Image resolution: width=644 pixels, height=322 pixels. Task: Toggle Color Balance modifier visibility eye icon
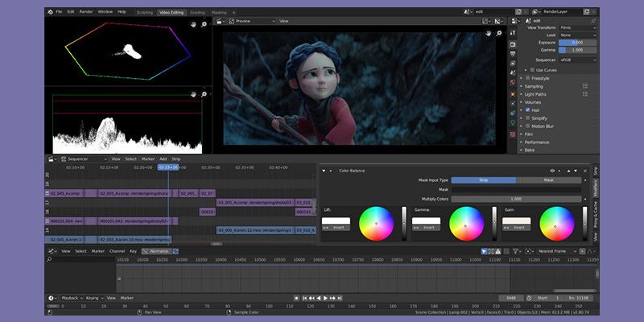tap(552, 171)
